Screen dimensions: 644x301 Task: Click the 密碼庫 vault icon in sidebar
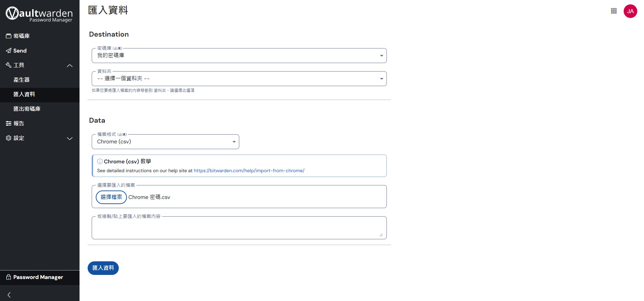pos(9,36)
